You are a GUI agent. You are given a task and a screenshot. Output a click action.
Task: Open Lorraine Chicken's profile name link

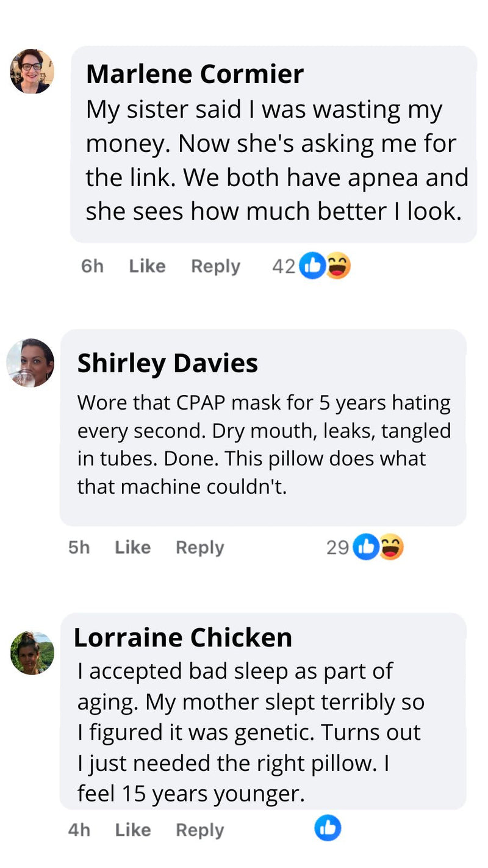coord(182,638)
